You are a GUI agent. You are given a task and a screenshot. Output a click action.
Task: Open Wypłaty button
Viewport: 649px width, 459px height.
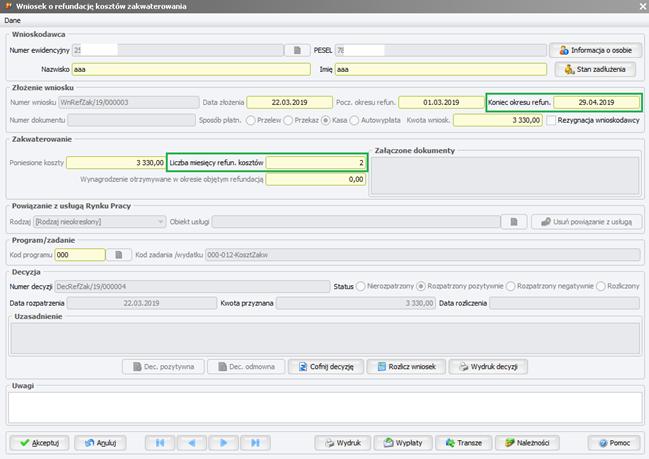403,443
